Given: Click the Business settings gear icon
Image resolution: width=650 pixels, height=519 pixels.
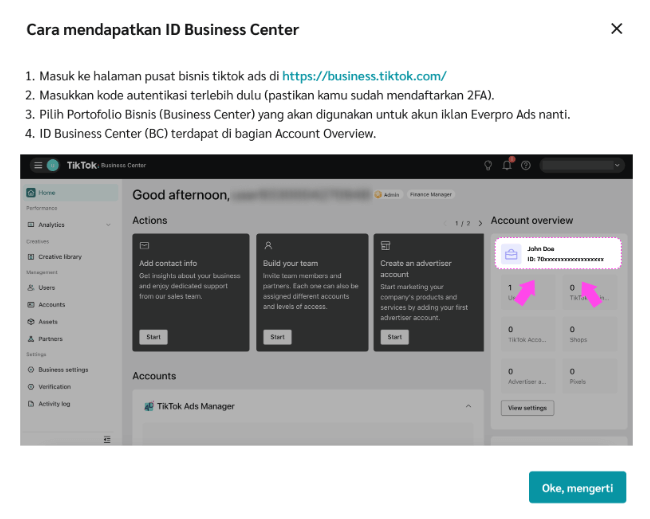Looking at the screenshot, I should click(x=31, y=370).
